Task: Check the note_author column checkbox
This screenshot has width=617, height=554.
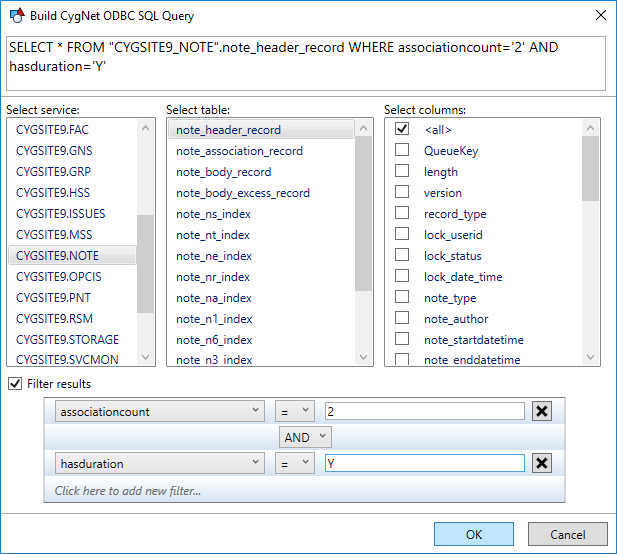Action: (x=402, y=318)
